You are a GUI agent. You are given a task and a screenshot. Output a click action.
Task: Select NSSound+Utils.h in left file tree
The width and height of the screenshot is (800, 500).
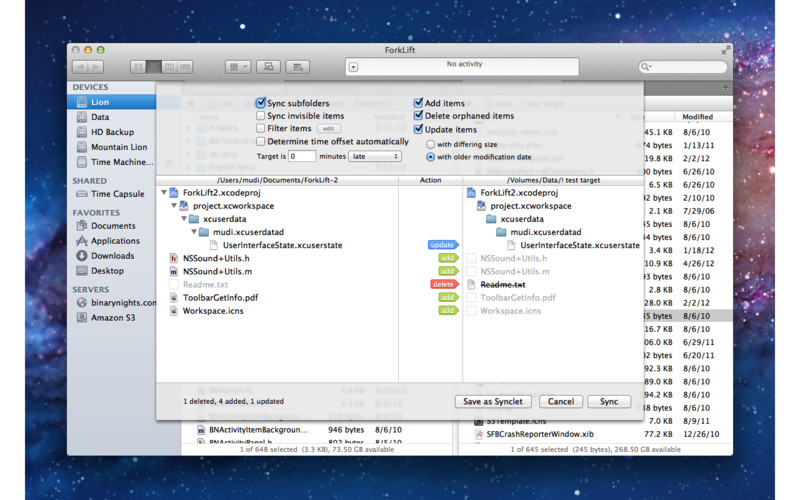[x=217, y=258]
